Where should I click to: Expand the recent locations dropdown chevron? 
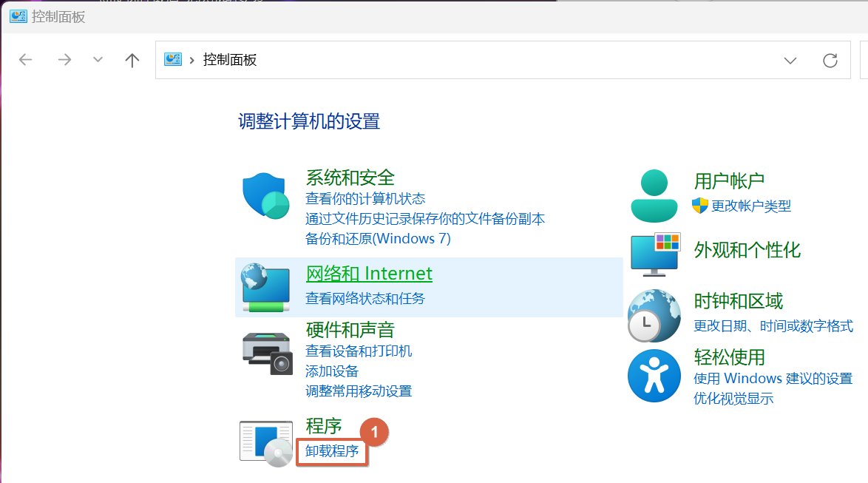(98, 61)
